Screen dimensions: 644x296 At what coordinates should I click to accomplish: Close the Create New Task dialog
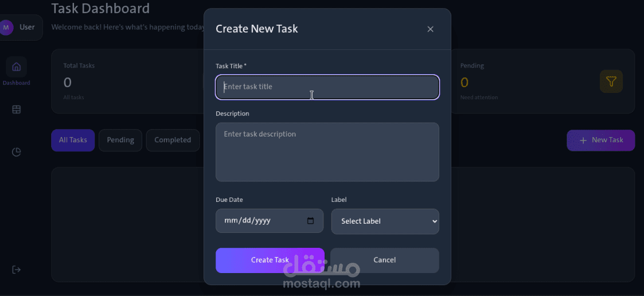[430, 29]
